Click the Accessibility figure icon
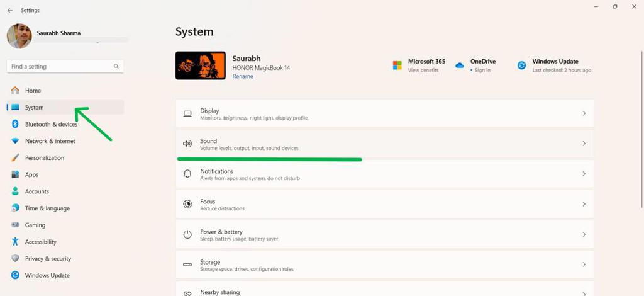644x296 pixels. point(15,242)
